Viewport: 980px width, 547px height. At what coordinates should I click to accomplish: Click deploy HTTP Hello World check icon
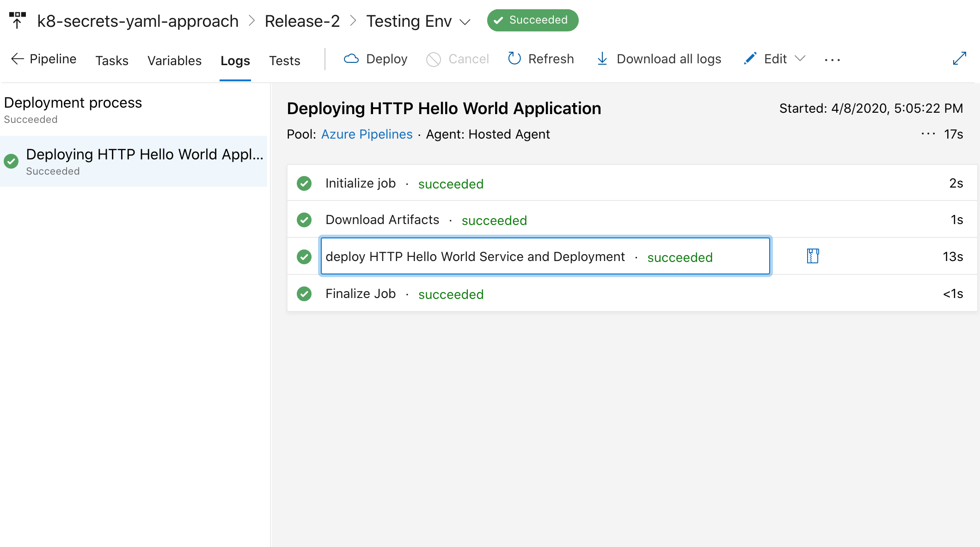[x=304, y=256]
